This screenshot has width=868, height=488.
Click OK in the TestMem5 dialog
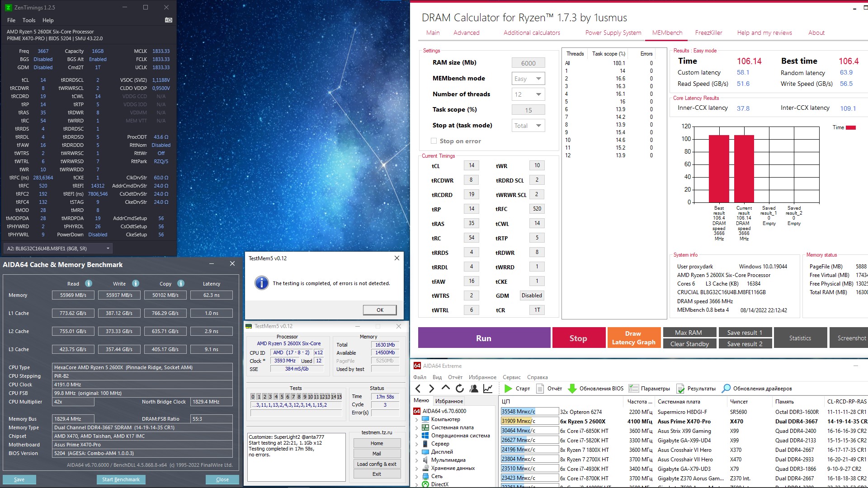(380, 310)
